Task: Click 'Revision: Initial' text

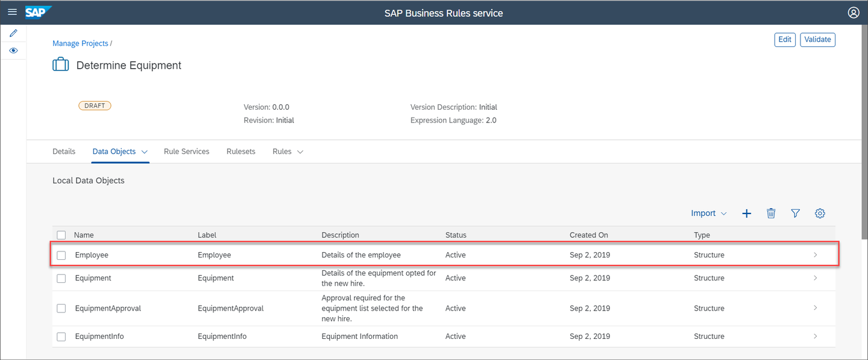Action: point(269,120)
